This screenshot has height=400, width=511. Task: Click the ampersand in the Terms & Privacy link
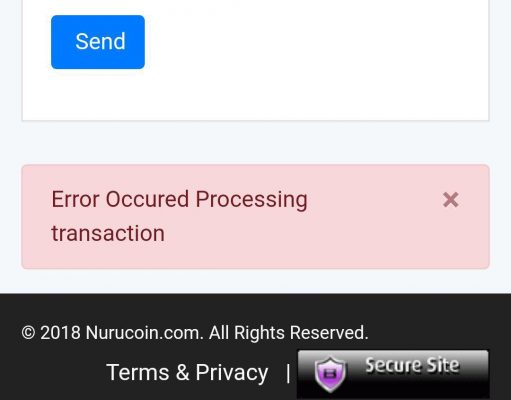[x=182, y=372]
